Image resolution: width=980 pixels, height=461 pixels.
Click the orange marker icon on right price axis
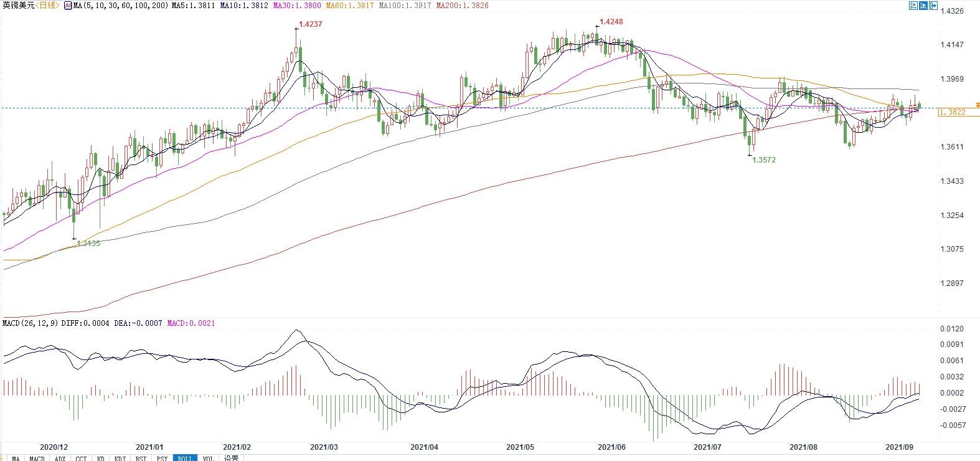pyautogui.click(x=978, y=105)
